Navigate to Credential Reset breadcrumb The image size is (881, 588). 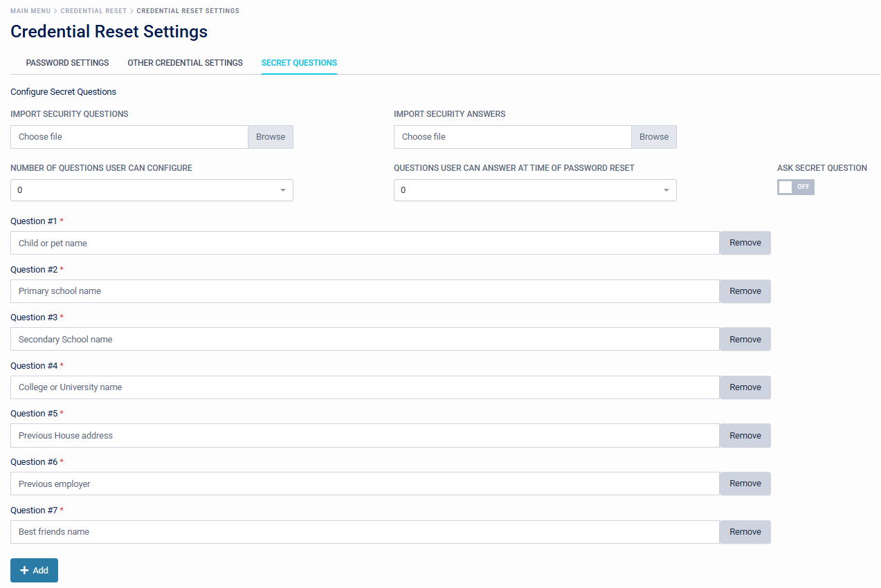[93, 11]
